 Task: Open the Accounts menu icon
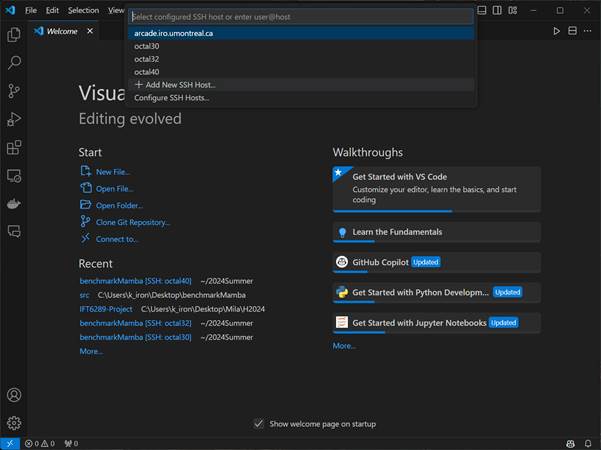pos(14,395)
